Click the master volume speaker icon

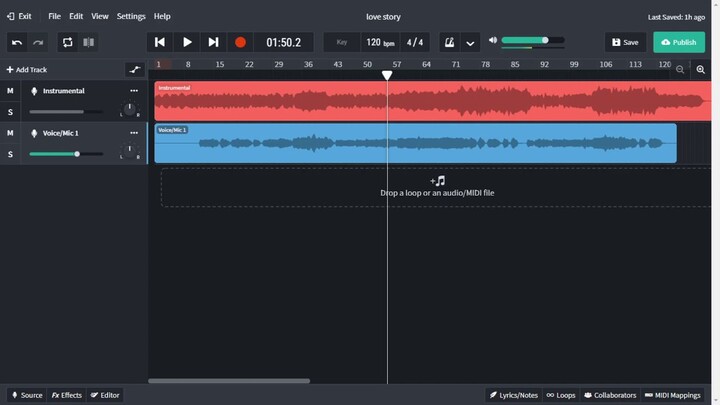(x=493, y=40)
